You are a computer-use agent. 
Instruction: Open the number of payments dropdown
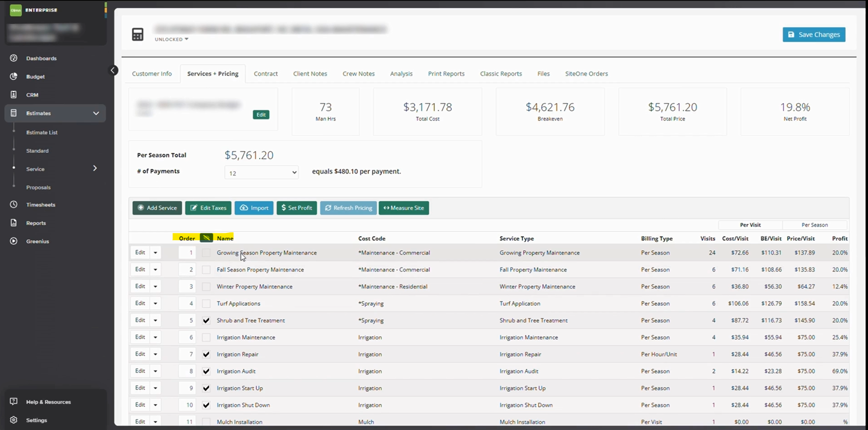(262, 173)
